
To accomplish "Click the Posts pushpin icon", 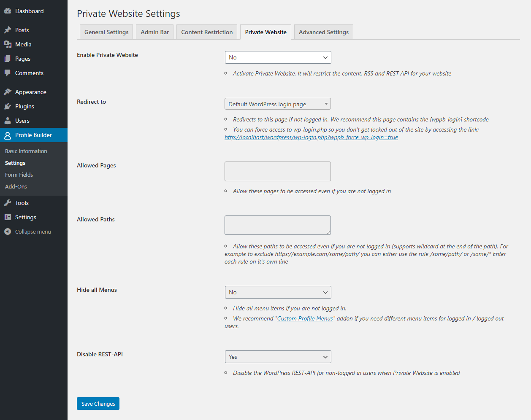I will tap(8, 30).
